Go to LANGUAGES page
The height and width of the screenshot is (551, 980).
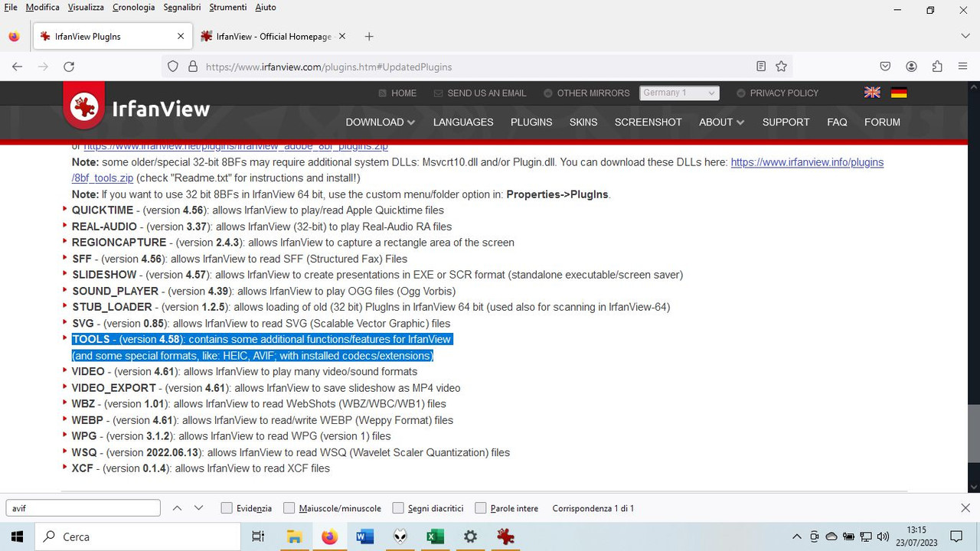(x=463, y=122)
